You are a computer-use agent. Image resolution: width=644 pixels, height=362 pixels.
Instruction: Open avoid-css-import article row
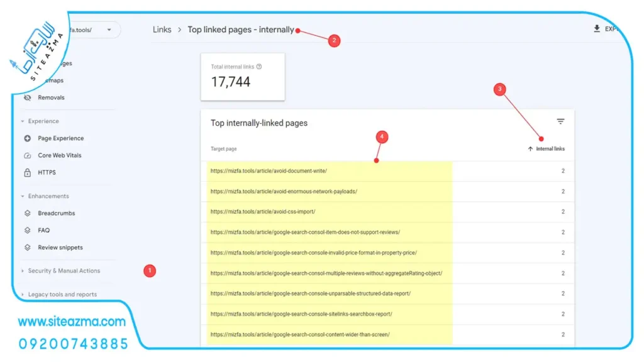(387, 212)
